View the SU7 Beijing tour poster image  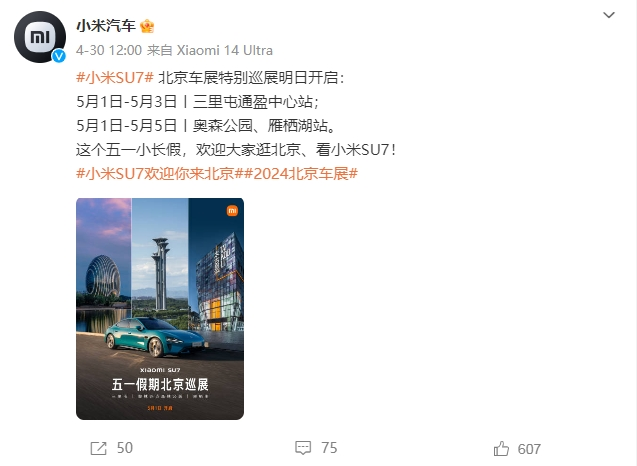point(160,309)
